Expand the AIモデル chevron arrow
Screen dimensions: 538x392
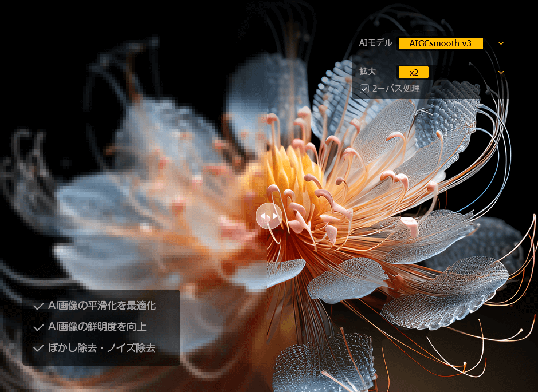click(501, 43)
